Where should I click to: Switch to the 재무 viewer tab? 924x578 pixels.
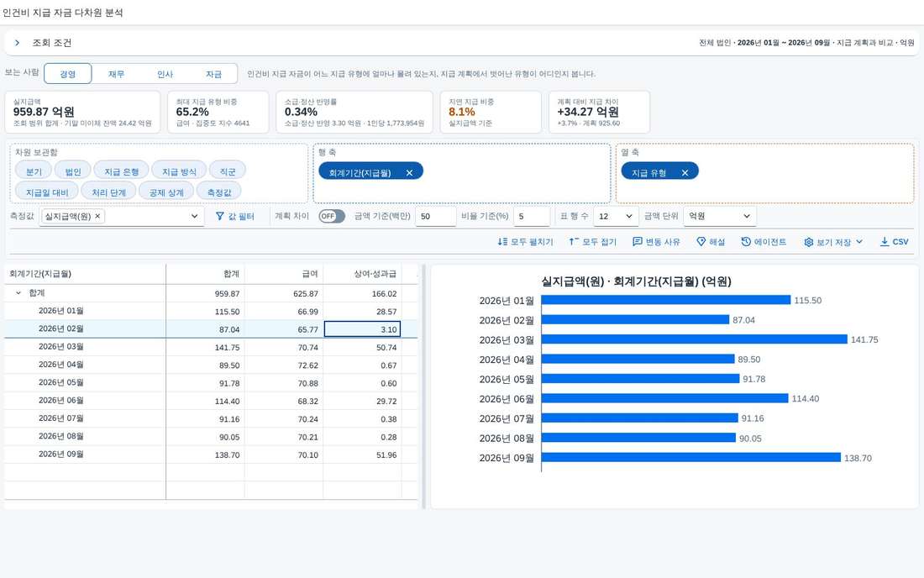[116, 74]
